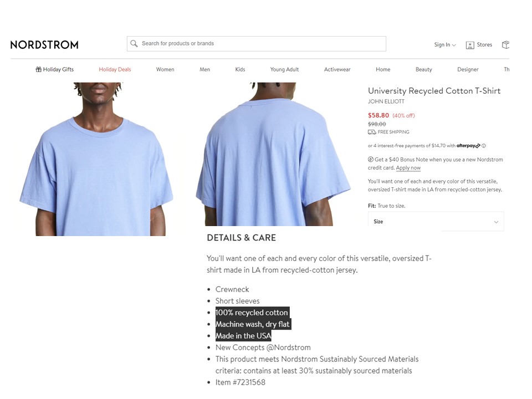
Task: Click the free shipping truck icon
Action: (372, 132)
